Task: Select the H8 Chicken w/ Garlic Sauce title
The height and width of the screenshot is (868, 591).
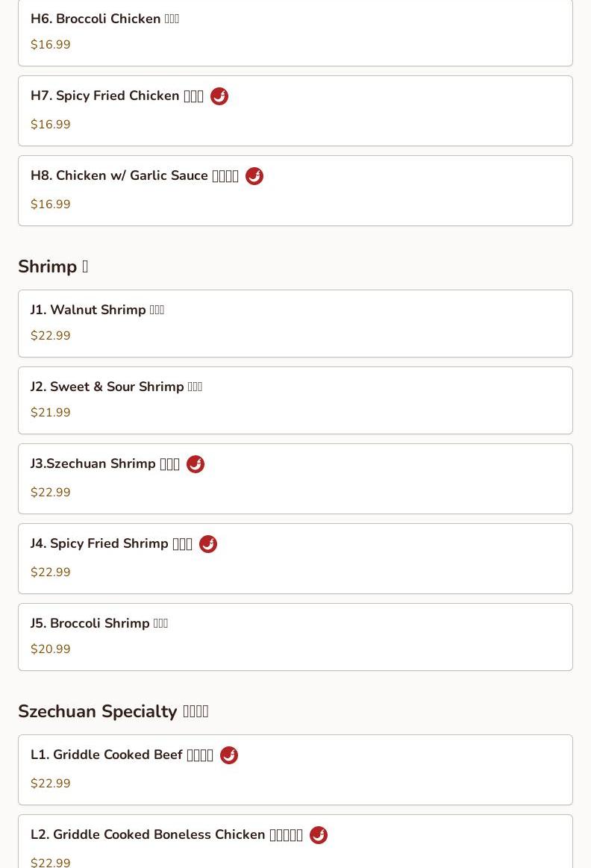Action: 134,176
